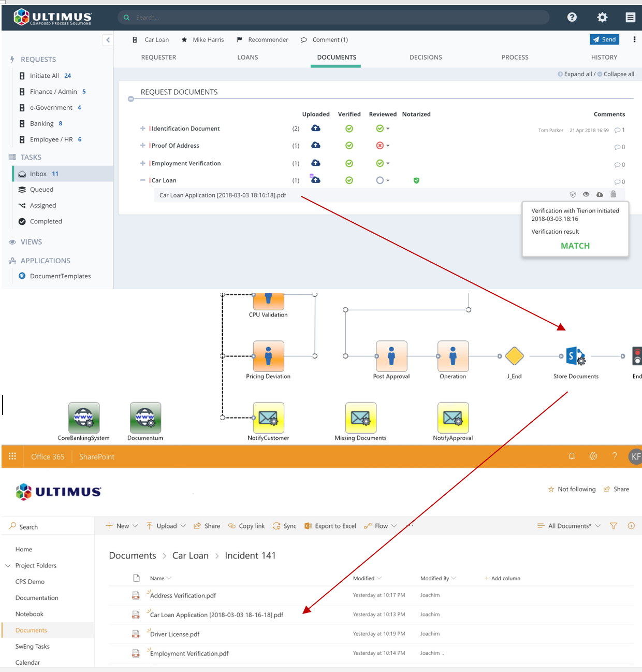Viewport: 642px width, 672px height.
Task: Collapse the Car Loan document row
Action: point(142,180)
